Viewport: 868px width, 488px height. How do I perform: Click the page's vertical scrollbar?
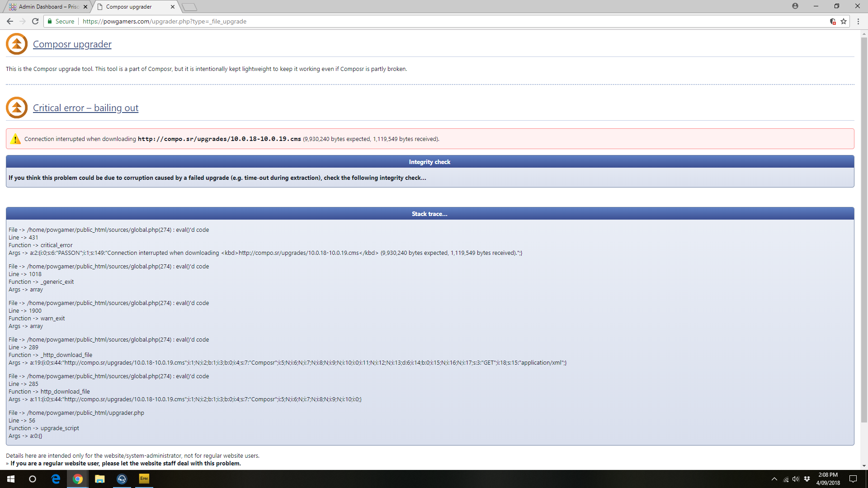[864, 226]
